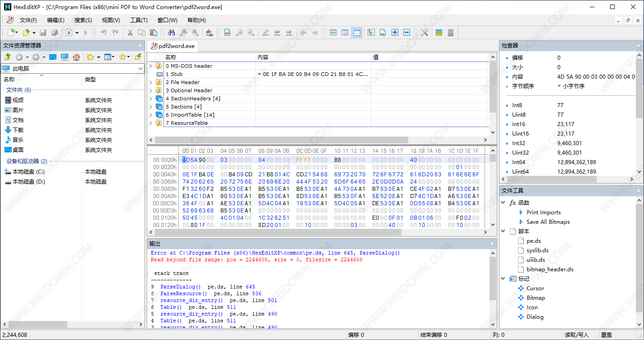Screen dimensions: 644x340
Task: Click the structure tree view icon
Action: click(x=371, y=33)
